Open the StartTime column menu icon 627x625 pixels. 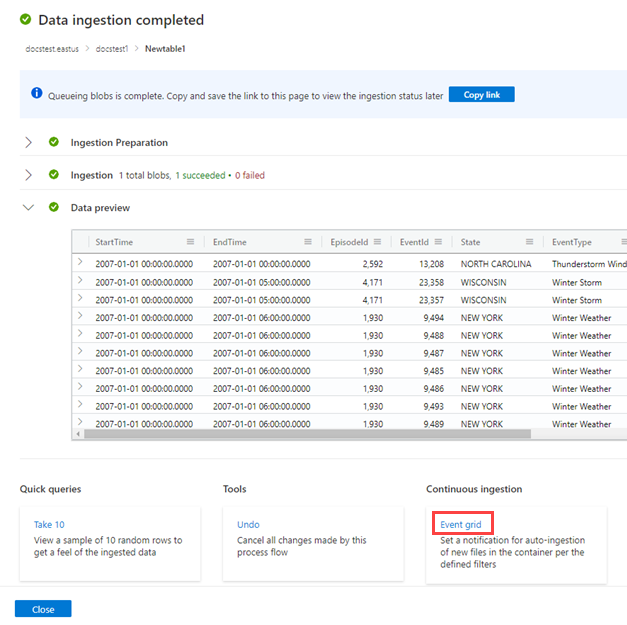click(x=190, y=242)
